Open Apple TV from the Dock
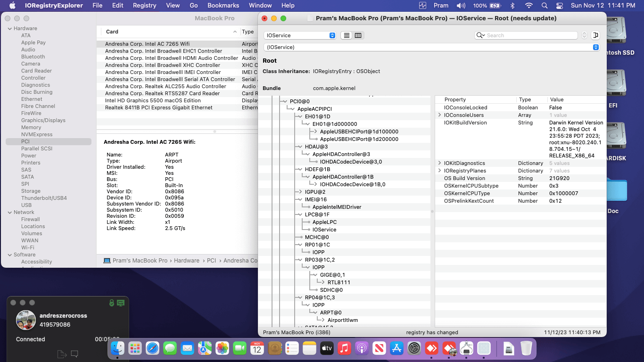644x362 pixels. [x=327, y=348]
